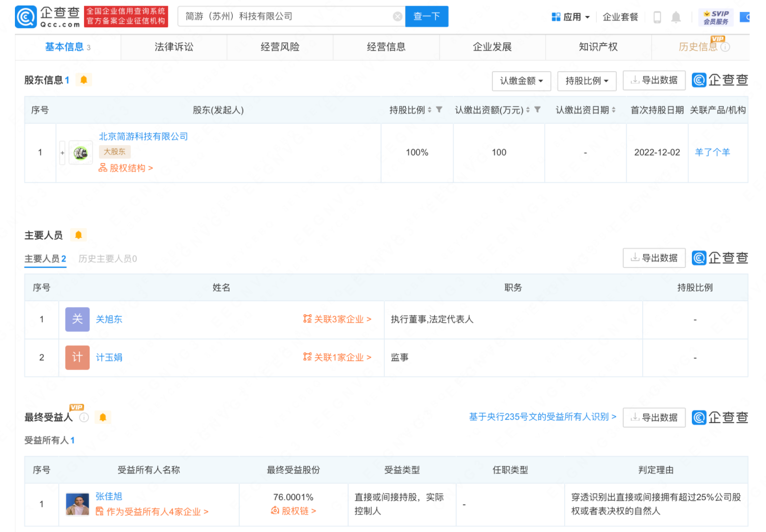Open 关联3家企业 link for 关旭东
This screenshot has width=766, height=532.
(x=337, y=319)
